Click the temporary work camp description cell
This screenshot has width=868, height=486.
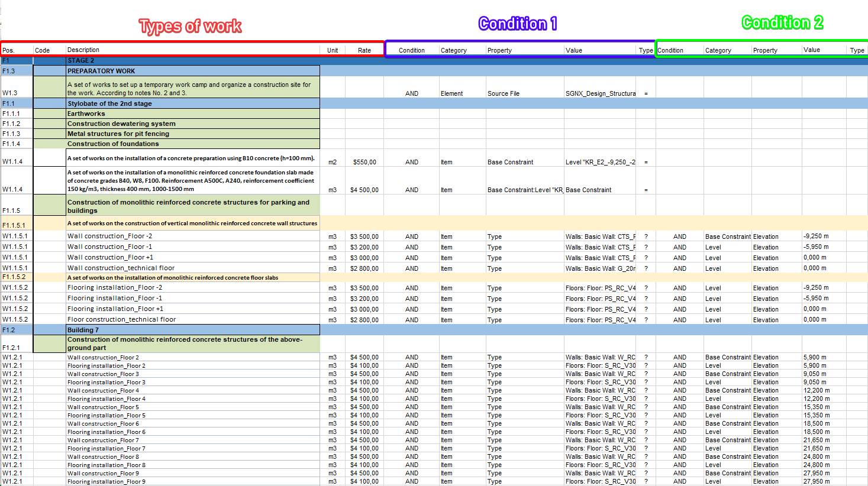(x=192, y=88)
